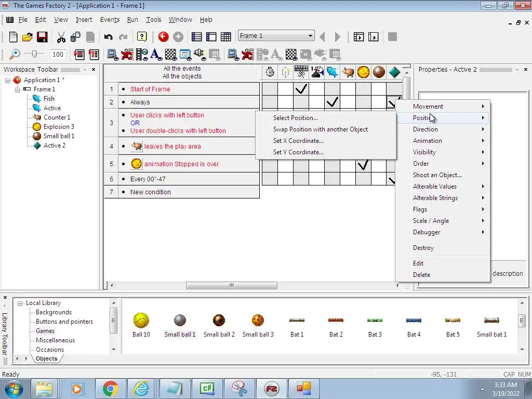The image size is (532, 399).
Task: Click Fish checkmark in Always row
Action: coord(332,102)
